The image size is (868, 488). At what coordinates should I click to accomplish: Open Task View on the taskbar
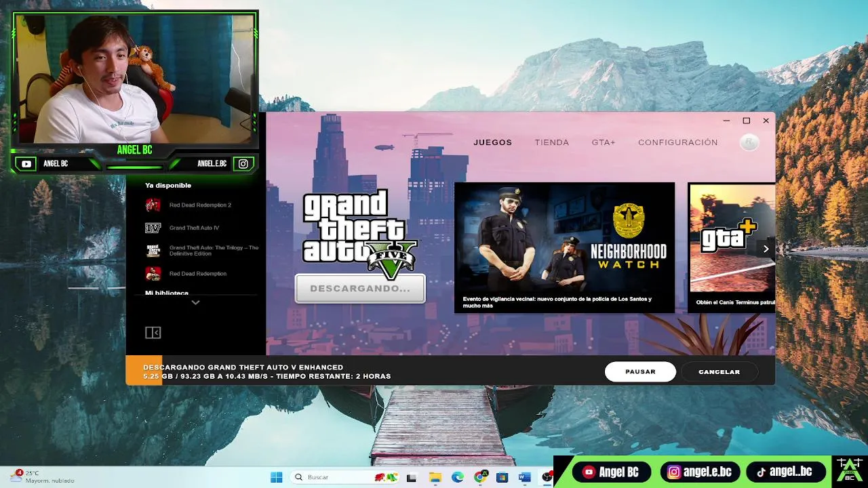point(411,477)
